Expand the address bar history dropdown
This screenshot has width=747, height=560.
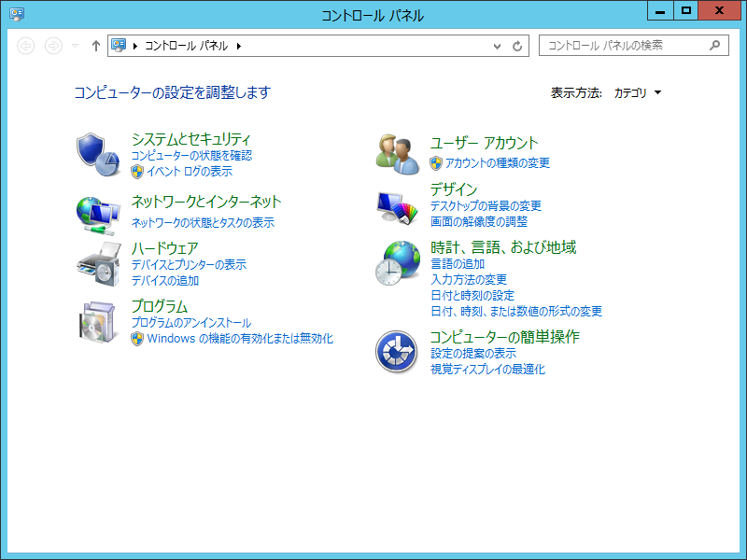coord(497,46)
